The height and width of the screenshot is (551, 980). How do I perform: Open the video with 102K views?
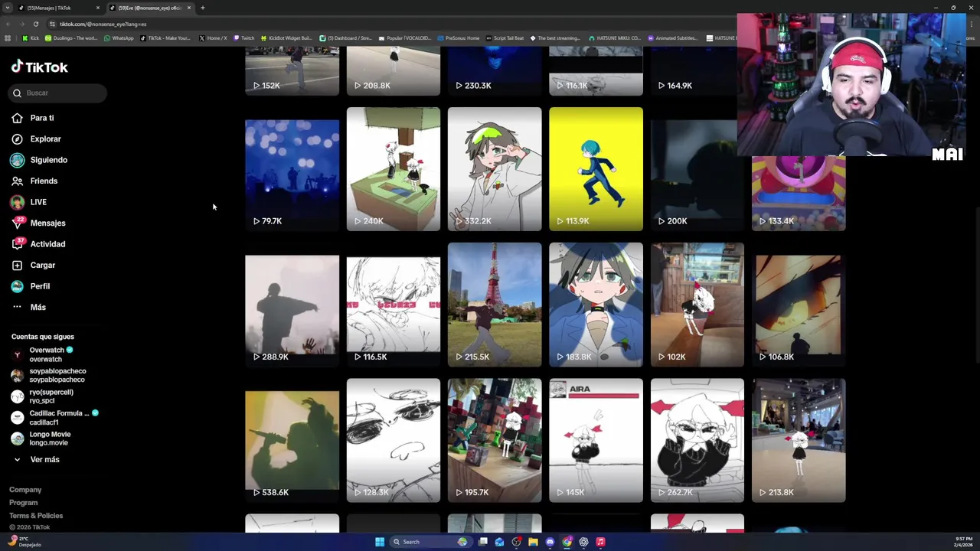[697, 305]
